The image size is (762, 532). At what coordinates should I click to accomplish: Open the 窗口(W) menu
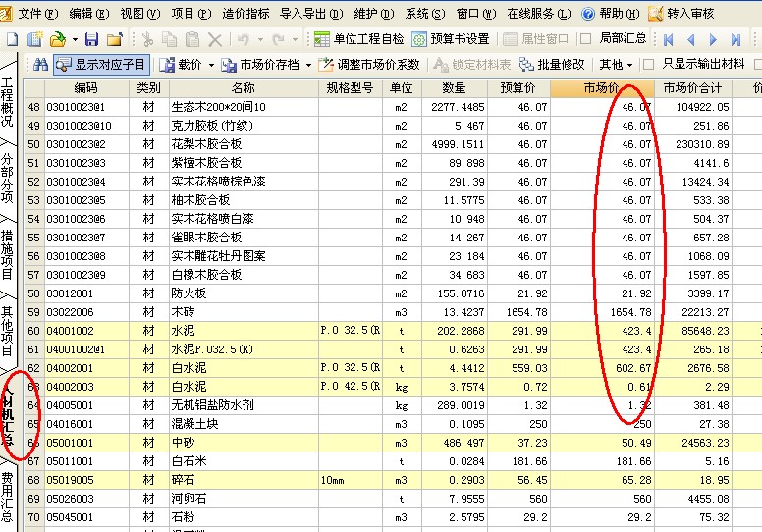[x=476, y=14]
